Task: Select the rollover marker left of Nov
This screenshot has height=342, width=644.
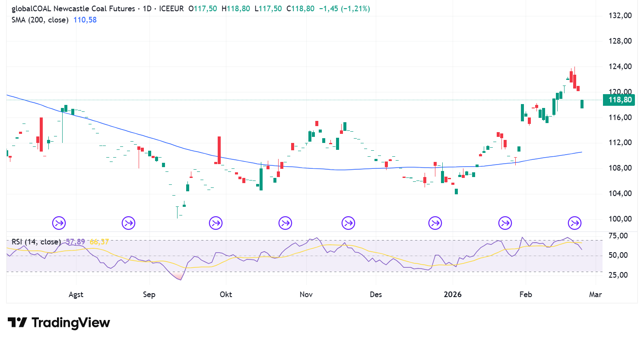Action: tap(285, 223)
